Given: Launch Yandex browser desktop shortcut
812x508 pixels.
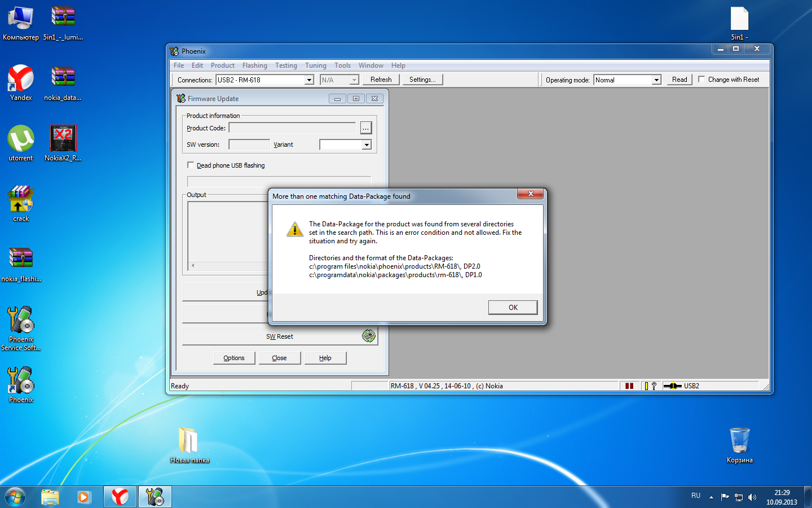Looking at the screenshot, I should click(x=21, y=83).
